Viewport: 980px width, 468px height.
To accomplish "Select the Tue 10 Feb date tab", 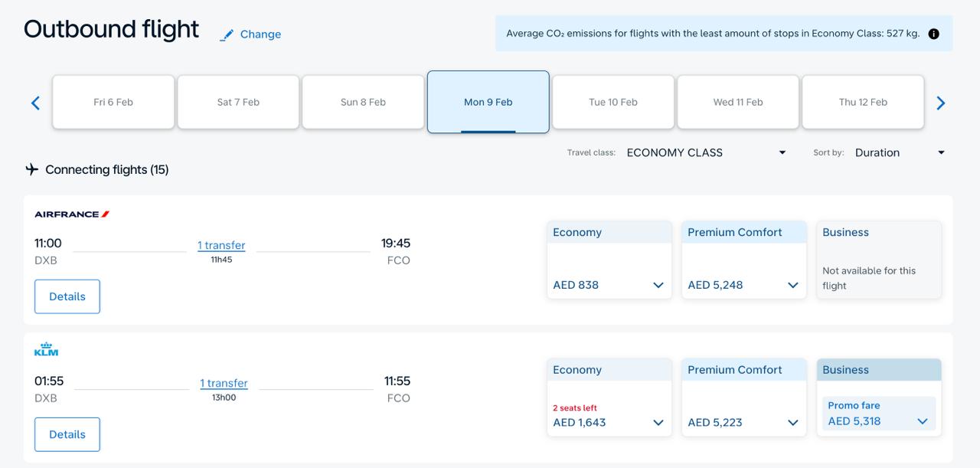I will click(612, 102).
